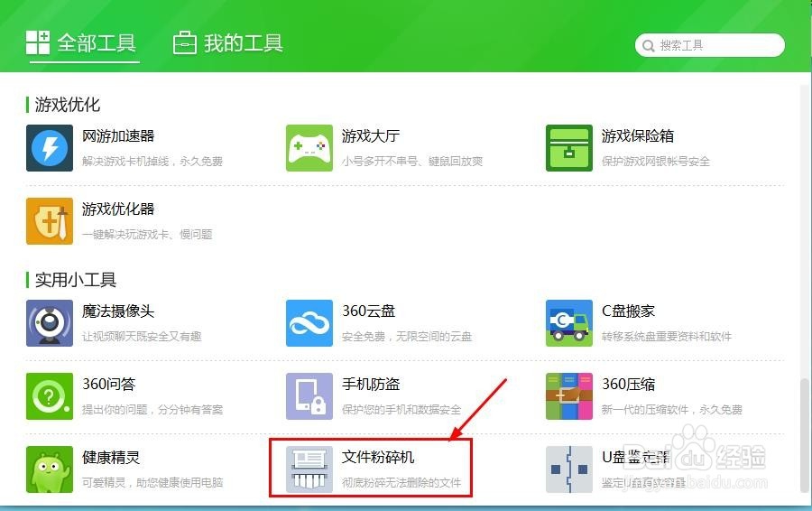Click description 提出你的问题，分分钟有答案
Screen dimensions: 812x511
[x=152, y=409]
